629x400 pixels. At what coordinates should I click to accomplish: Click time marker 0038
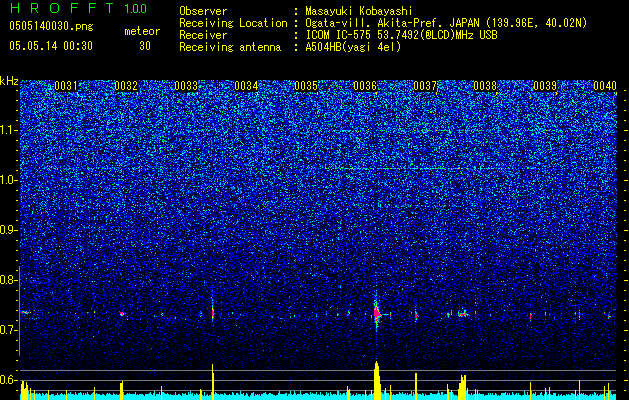[485, 86]
